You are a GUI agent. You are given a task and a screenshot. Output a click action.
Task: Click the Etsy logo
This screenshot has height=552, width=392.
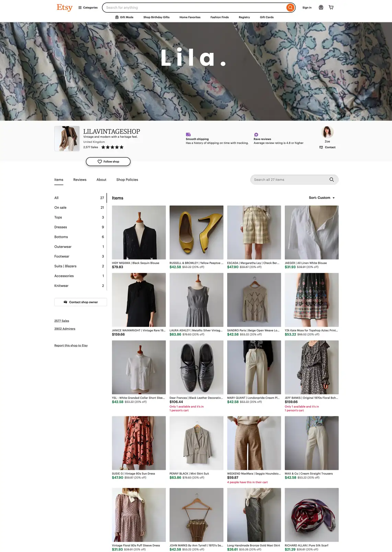pos(65,7)
